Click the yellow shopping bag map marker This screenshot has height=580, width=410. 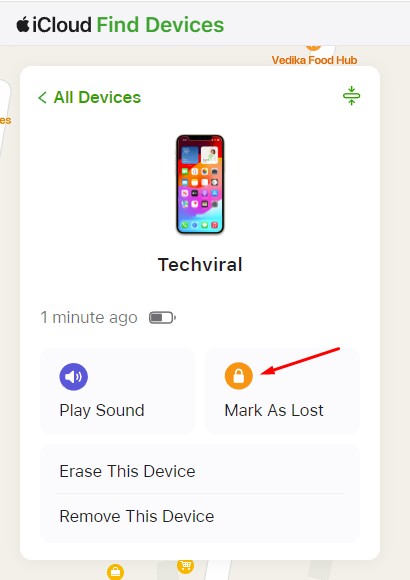[115, 571]
